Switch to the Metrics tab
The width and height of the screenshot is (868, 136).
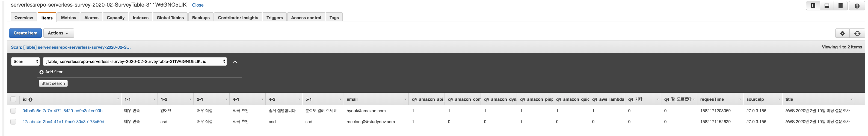pyautogui.click(x=69, y=18)
